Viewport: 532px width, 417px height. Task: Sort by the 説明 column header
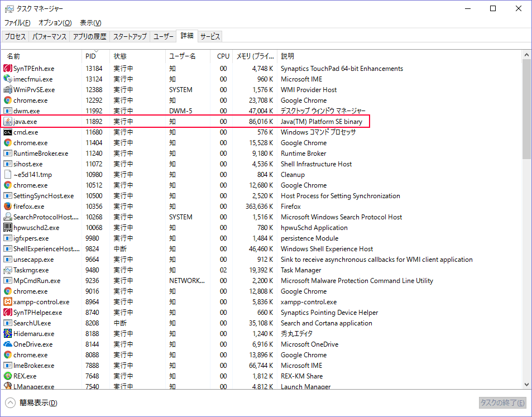coord(400,56)
